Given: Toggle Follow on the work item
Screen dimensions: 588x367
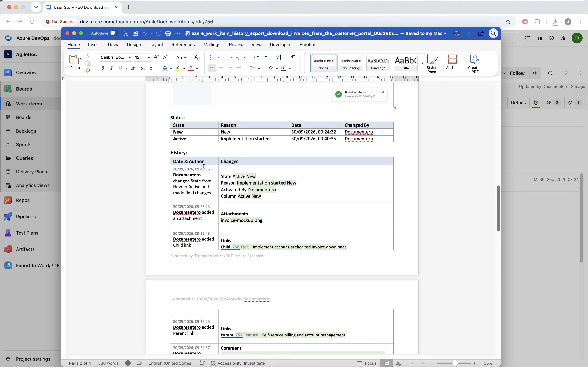Looking at the screenshot, I should (x=515, y=73).
